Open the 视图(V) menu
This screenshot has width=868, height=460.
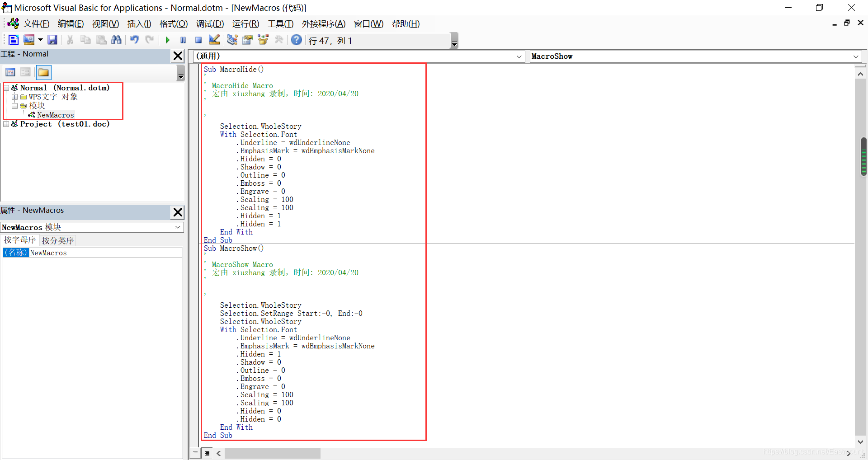click(105, 24)
